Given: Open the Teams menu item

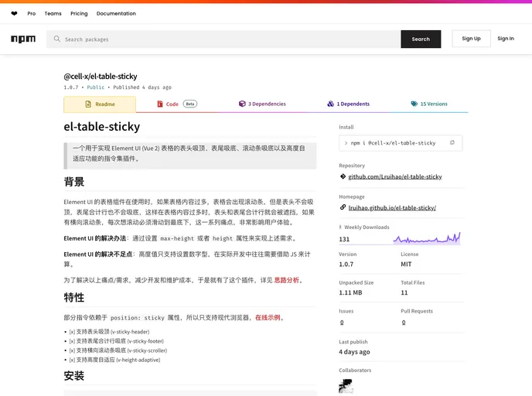Looking at the screenshot, I should click(x=53, y=14).
